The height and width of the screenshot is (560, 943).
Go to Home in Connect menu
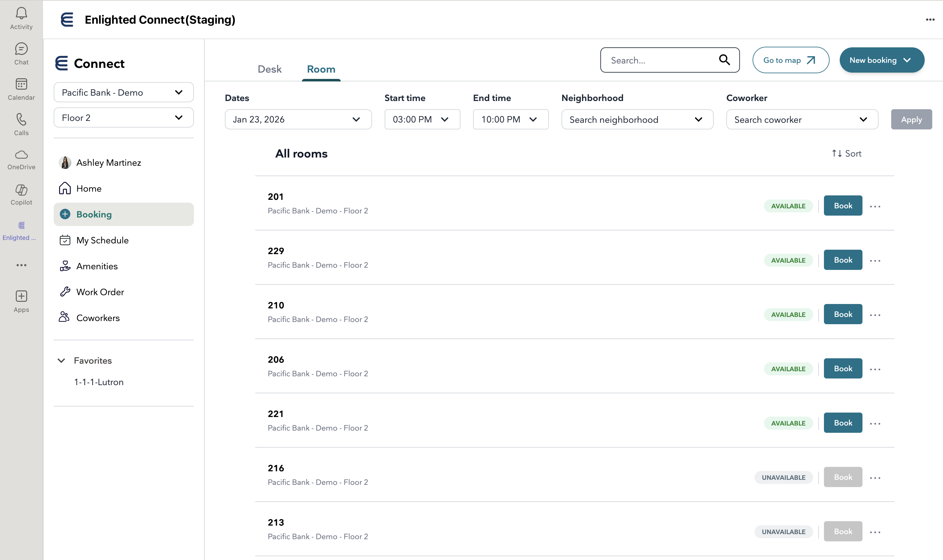(123, 188)
